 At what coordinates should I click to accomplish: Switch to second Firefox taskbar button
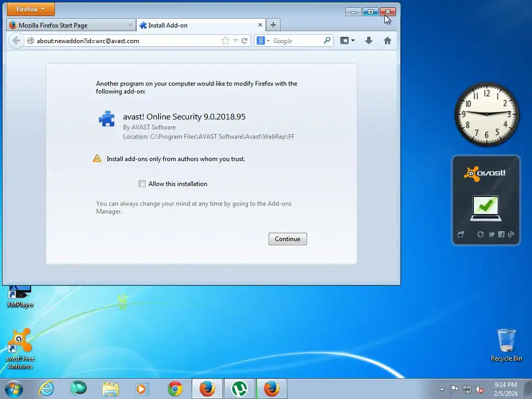pos(272,389)
